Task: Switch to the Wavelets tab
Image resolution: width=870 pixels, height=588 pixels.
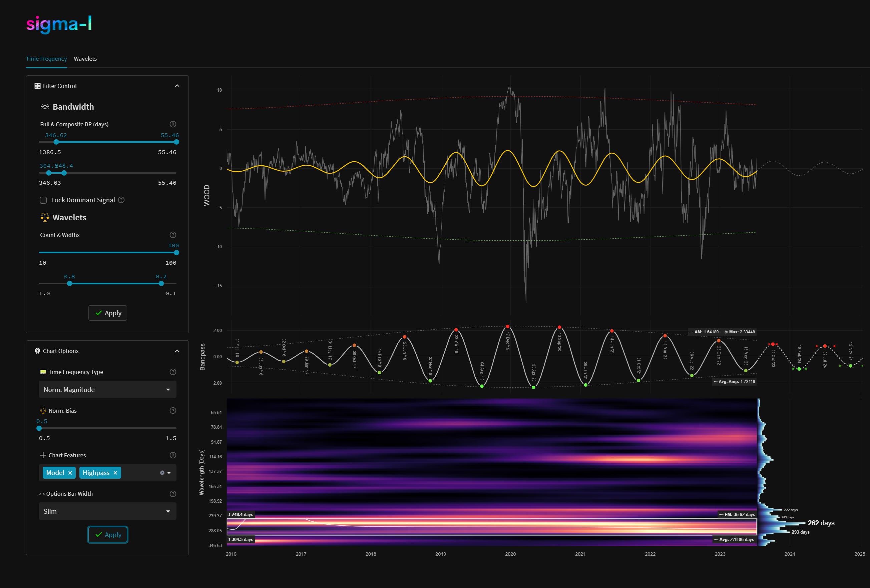Action: coord(85,59)
